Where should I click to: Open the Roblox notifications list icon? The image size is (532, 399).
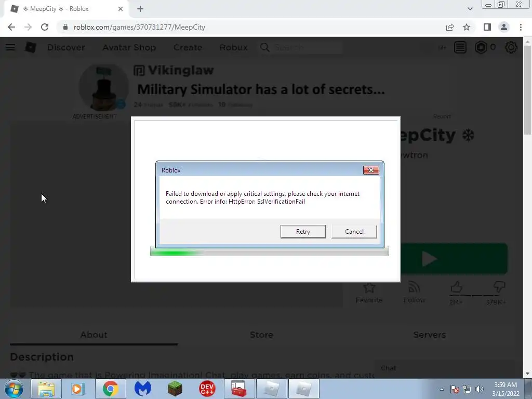click(x=460, y=47)
